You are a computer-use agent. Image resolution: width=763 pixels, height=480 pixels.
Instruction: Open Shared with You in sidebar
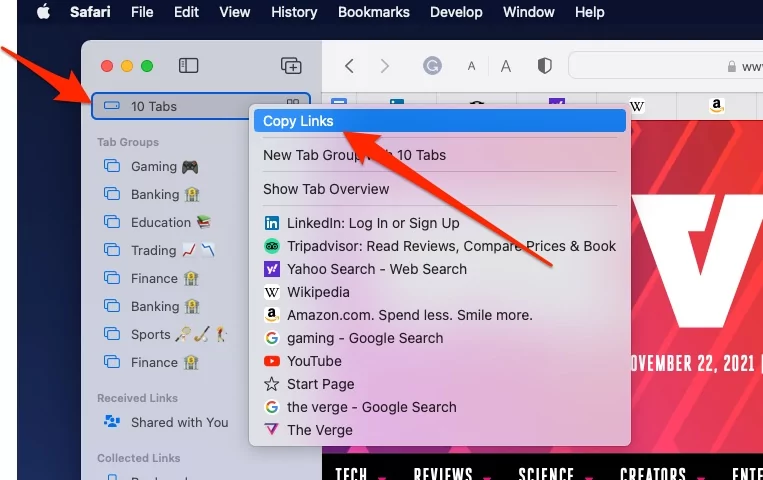tap(166, 422)
